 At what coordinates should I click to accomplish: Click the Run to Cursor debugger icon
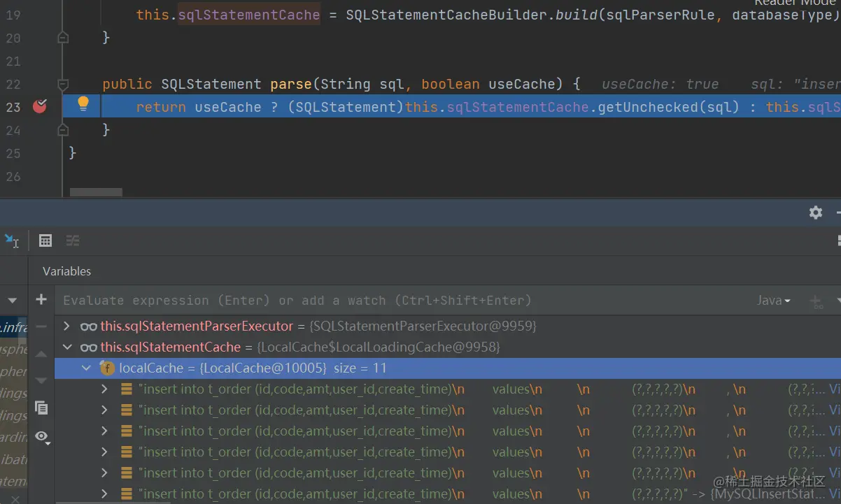tap(11, 240)
